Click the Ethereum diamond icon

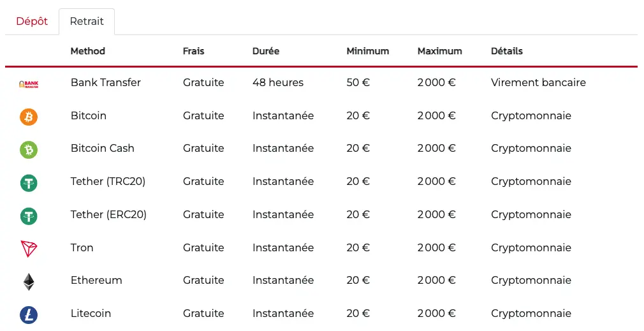coord(29,281)
